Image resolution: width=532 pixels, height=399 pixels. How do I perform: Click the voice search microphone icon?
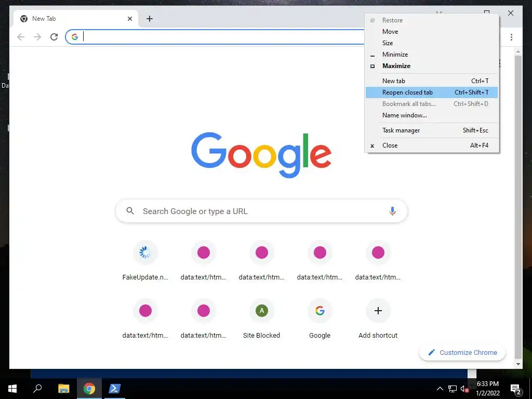[392, 211]
